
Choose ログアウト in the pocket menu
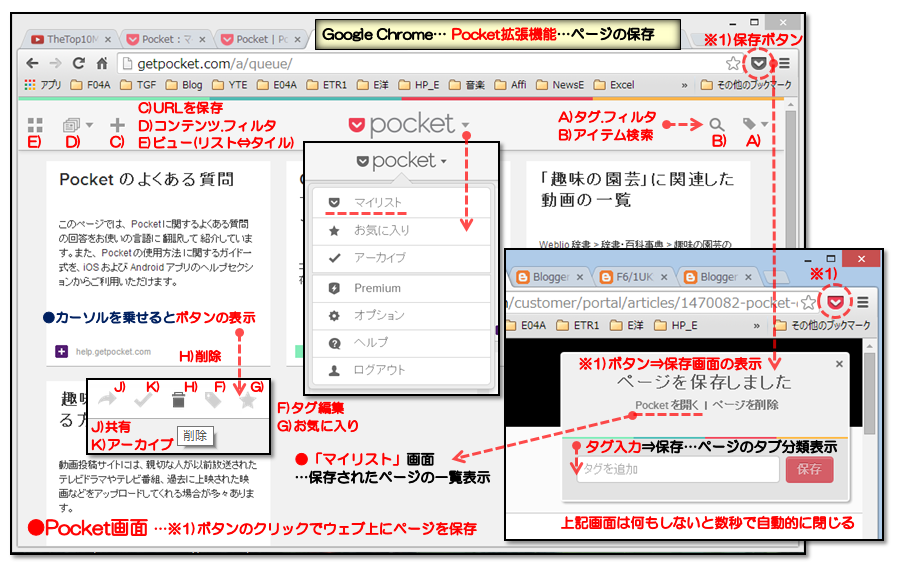click(x=401, y=371)
